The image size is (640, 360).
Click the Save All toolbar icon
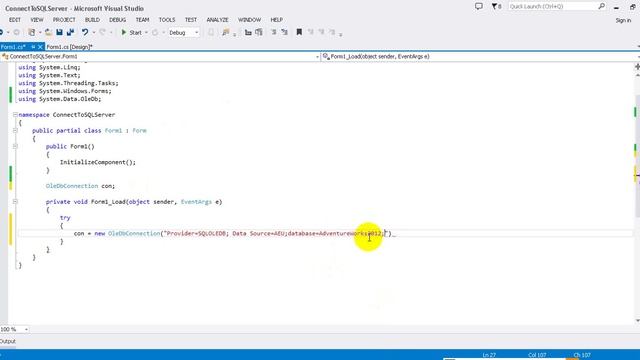point(70,32)
